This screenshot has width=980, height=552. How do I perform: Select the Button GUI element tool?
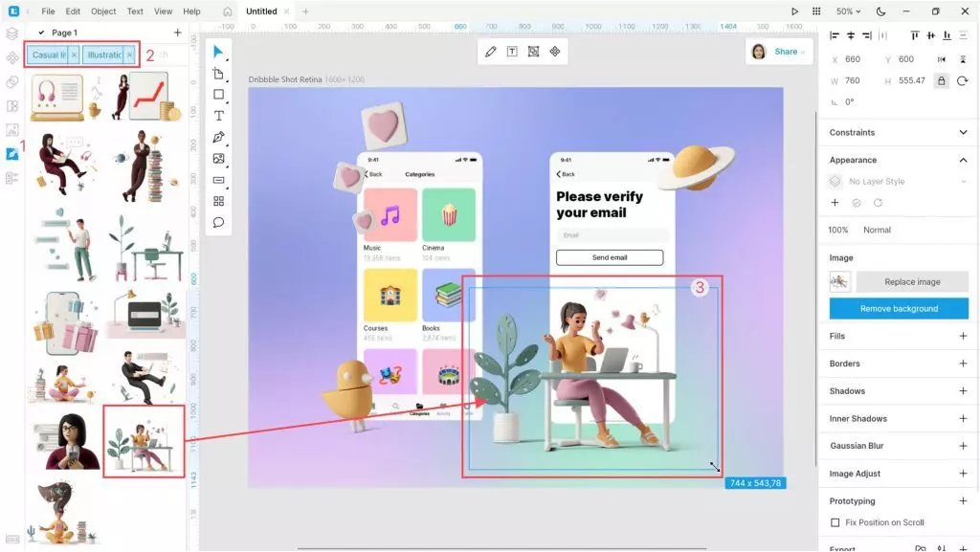(218, 180)
